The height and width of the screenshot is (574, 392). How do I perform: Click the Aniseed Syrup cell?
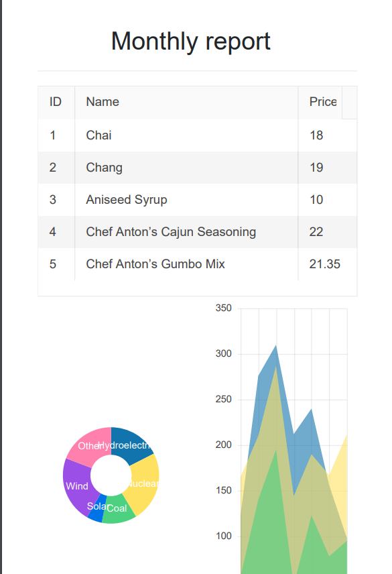(186, 200)
